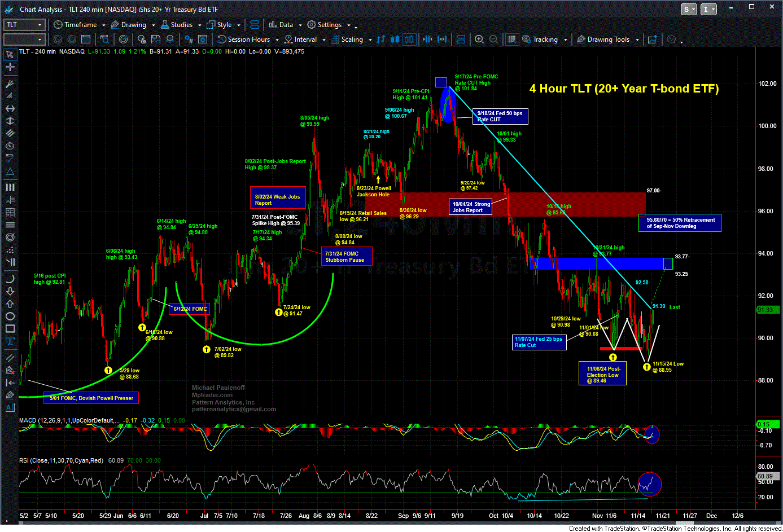
Task: Expand the Timeframe dropdown arrow
Action: pos(103,25)
